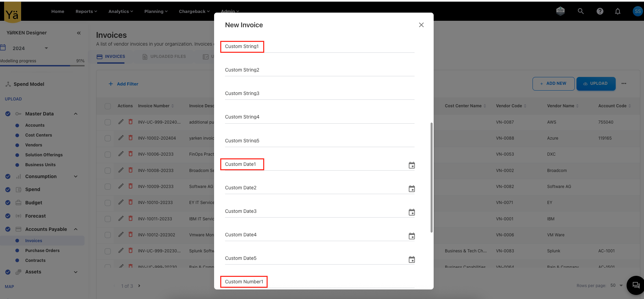Image resolution: width=644 pixels, height=299 pixels.
Task: Click the Yarken logo
Action: pyautogui.click(x=12, y=13)
